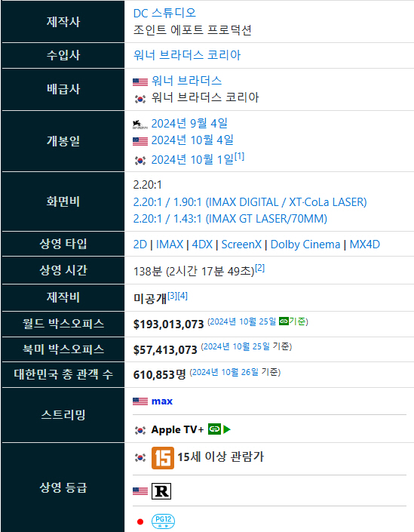Image resolution: width=414 pixels, height=532 pixels.
Task: Click the ScreenX screening type link
Action: click(x=241, y=244)
